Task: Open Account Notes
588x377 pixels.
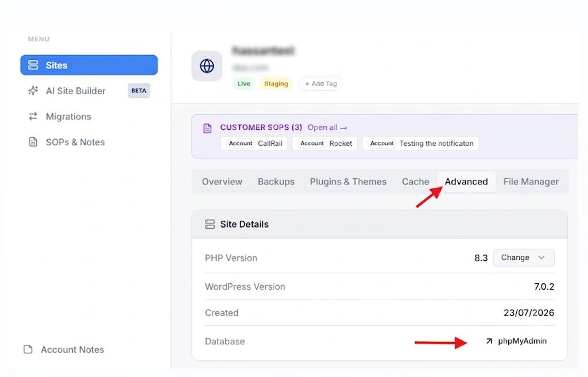Action: [x=72, y=349]
